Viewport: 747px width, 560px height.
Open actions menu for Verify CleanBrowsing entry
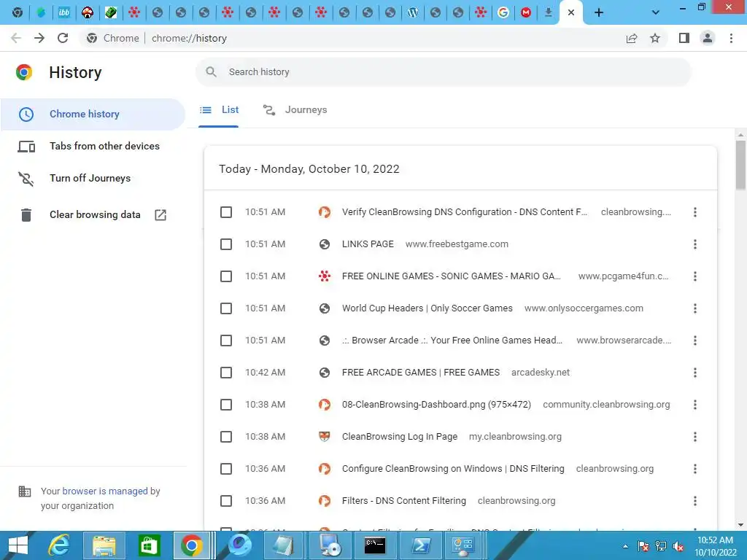click(x=695, y=212)
